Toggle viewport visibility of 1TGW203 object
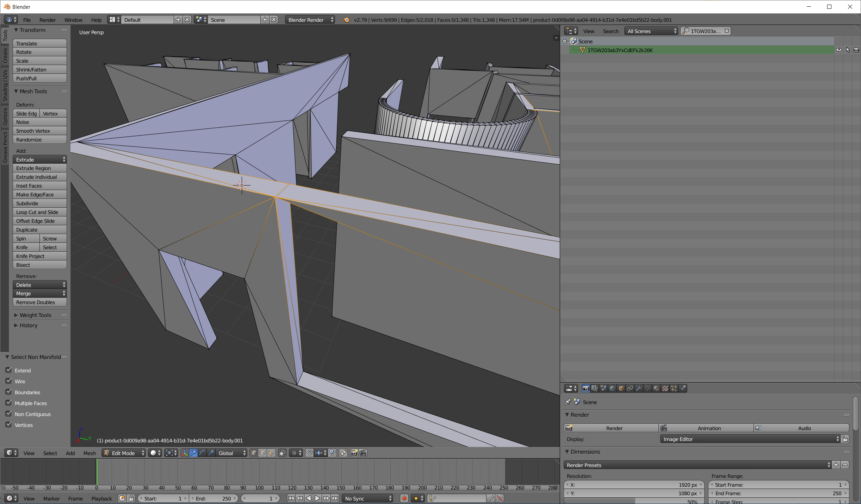The image size is (861, 504). coord(839,50)
